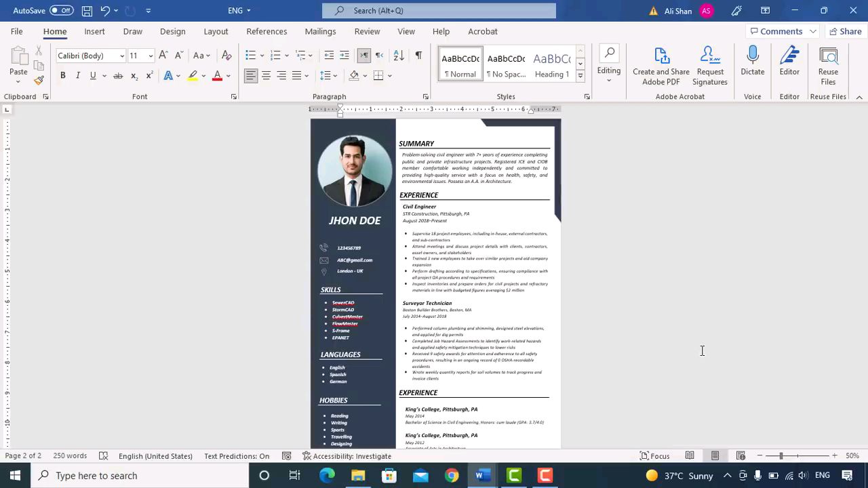Image resolution: width=868 pixels, height=488 pixels.
Task: Click the Share button
Action: 844,31
